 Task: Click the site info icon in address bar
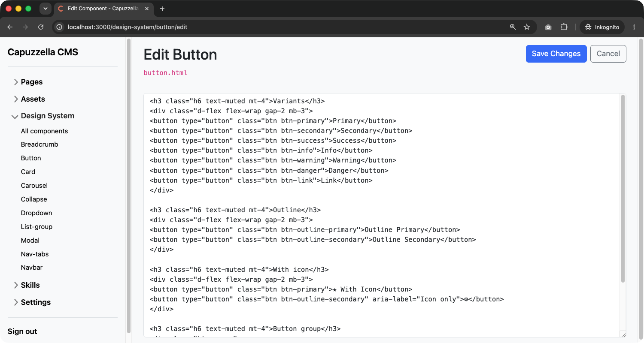pos(60,27)
